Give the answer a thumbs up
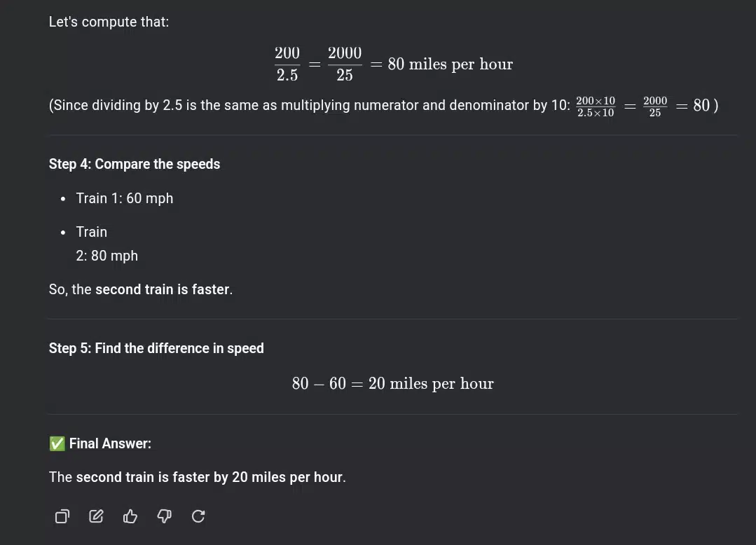The image size is (756, 545). click(130, 516)
